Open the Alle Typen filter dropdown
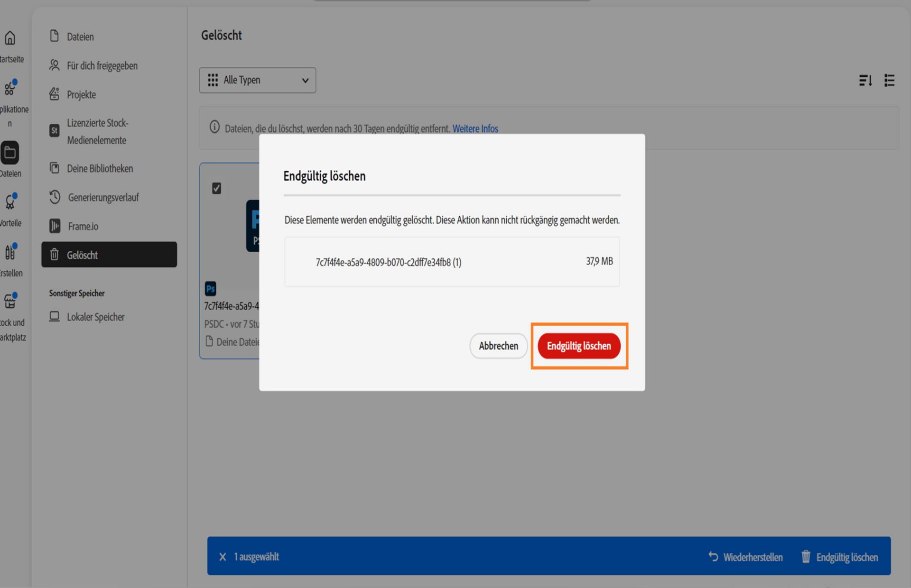This screenshot has height=588, width=911. coord(258,80)
